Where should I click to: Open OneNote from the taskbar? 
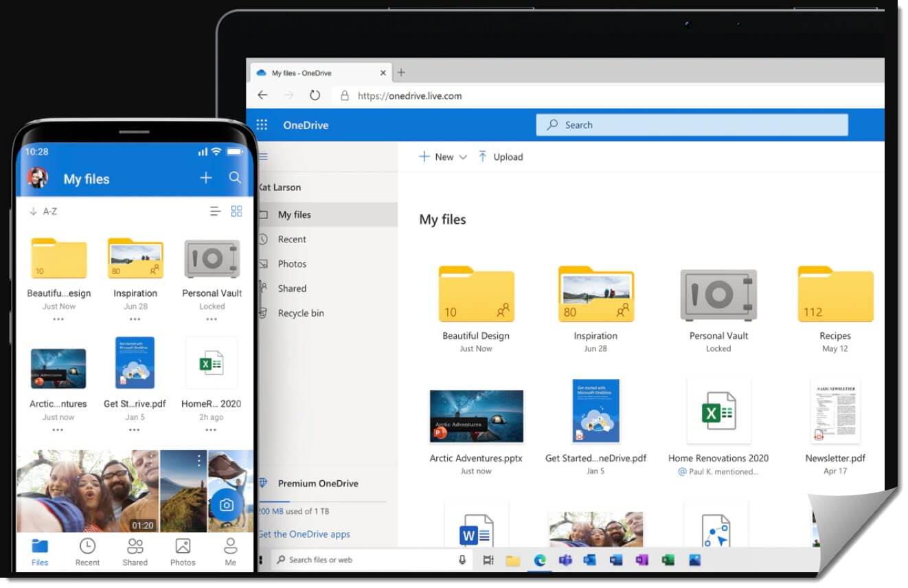[642, 560]
